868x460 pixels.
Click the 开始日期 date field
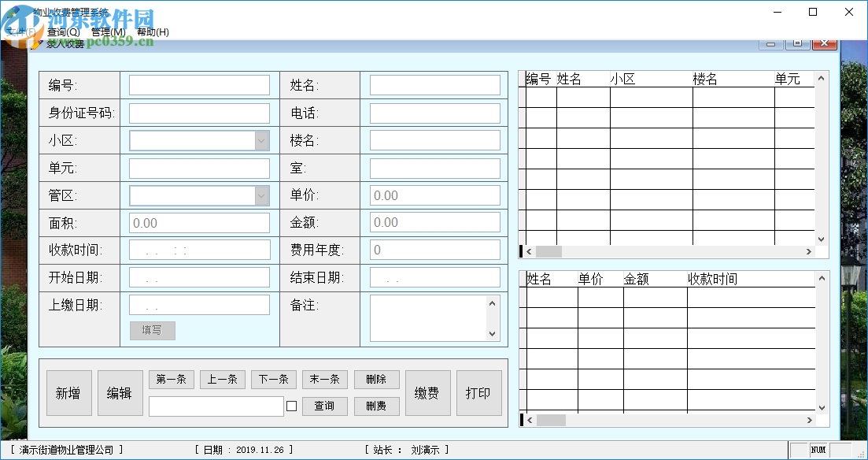199,278
